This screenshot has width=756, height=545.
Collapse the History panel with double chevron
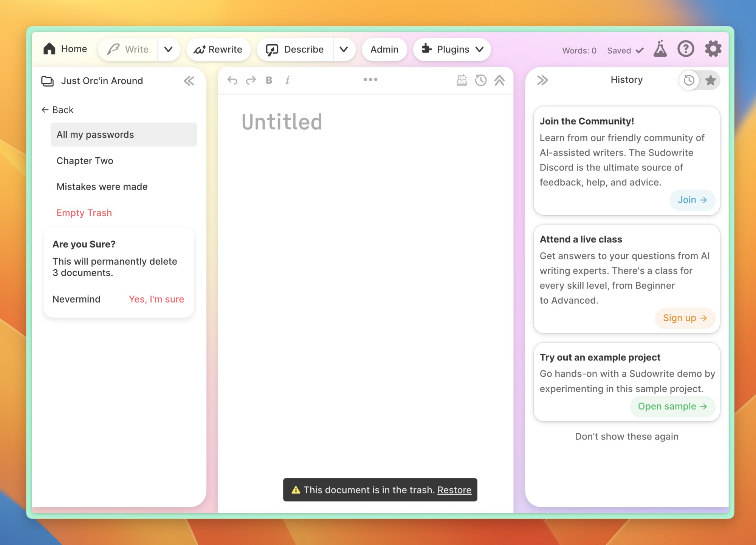click(542, 80)
